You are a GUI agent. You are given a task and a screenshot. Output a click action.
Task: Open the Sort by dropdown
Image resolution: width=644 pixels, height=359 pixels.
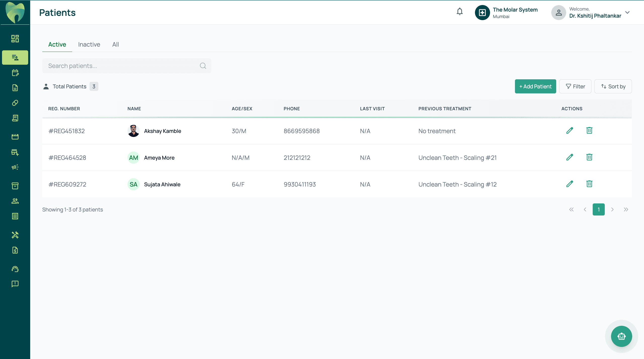[x=613, y=86]
